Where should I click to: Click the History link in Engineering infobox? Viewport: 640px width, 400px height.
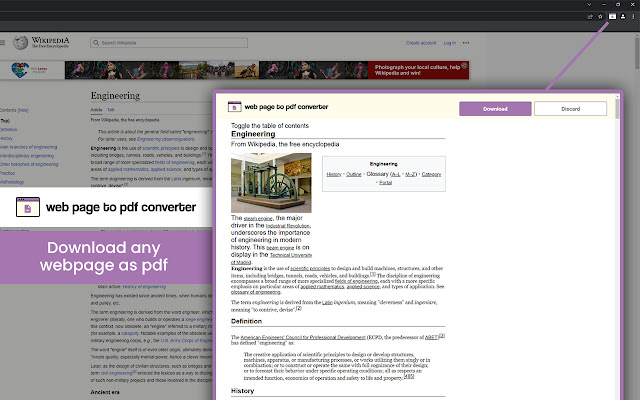click(x=333, y=174)
